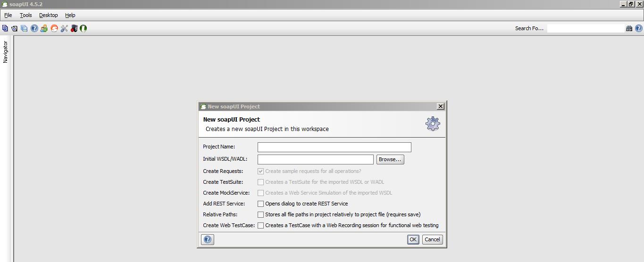Click the "Create Web TestCase:" label
Screen dimensions: 644x262
coord(229,225)
